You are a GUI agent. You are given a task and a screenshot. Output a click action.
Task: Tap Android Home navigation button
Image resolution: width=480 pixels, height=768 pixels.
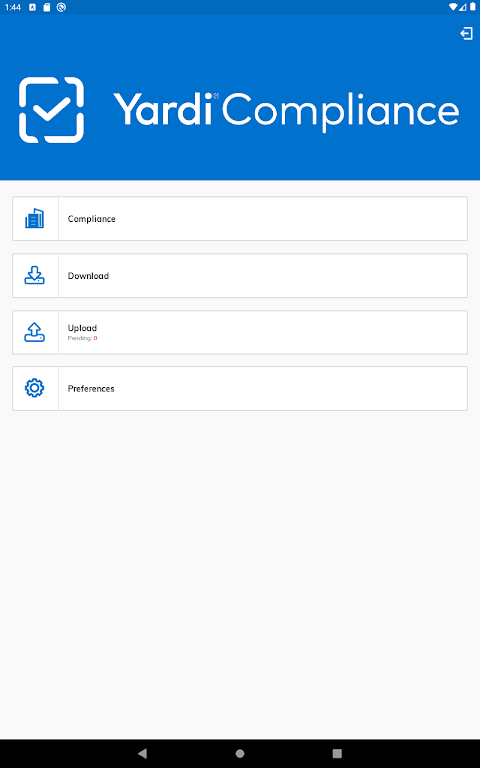point(240,753)
